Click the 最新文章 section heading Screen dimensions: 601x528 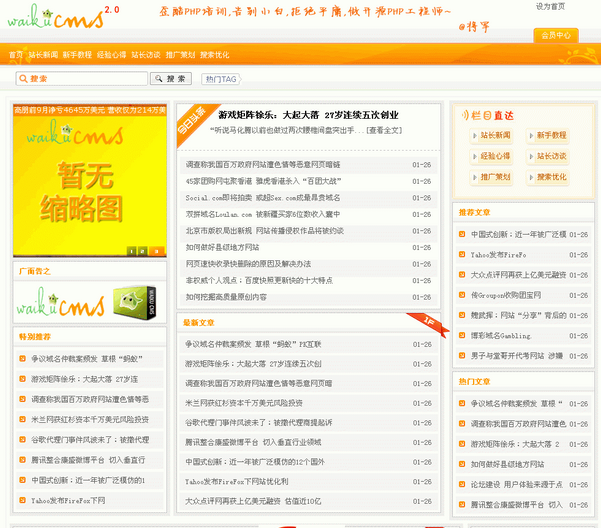tap(198, 323)
